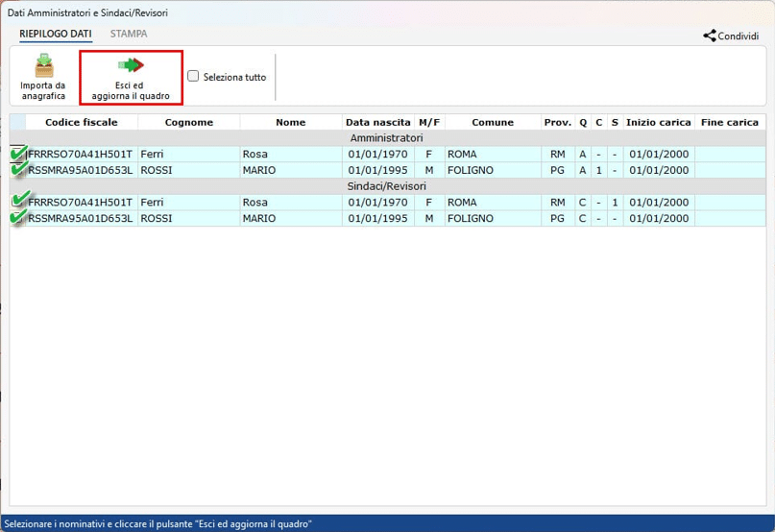
Task: Click the status bar instruction message
Action: click(x=158, y=523)
